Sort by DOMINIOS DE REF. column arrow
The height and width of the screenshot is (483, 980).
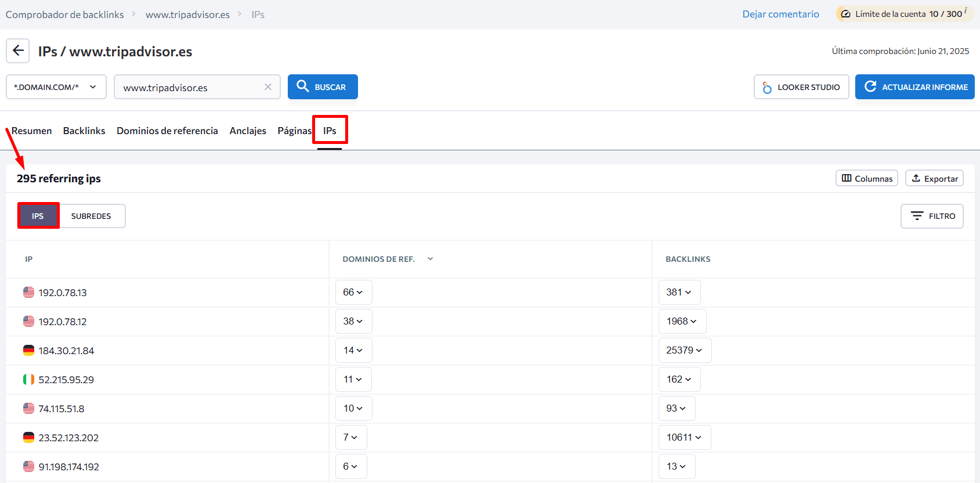coord(431,259)
